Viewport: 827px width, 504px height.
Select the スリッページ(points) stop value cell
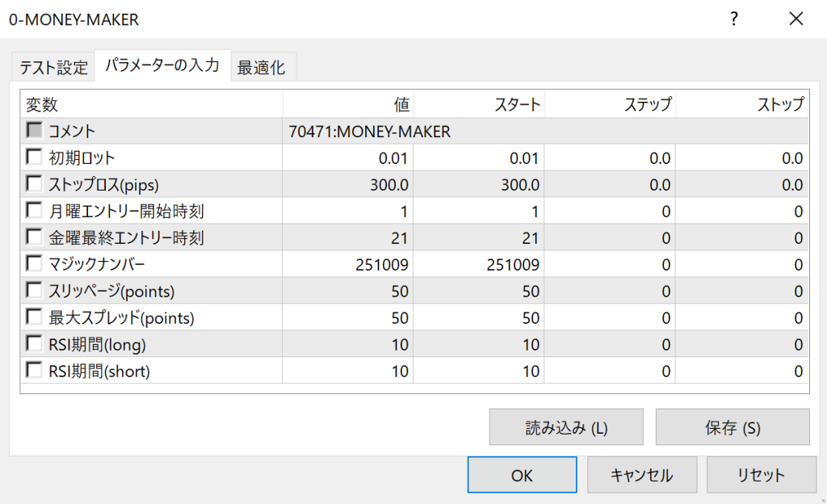pos(741,291)
